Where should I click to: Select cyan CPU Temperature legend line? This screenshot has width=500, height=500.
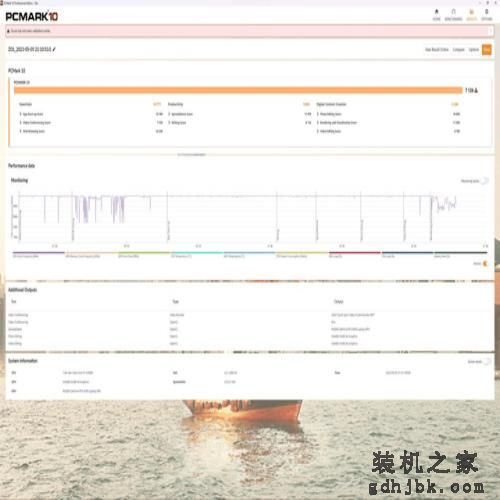point(197,253)
